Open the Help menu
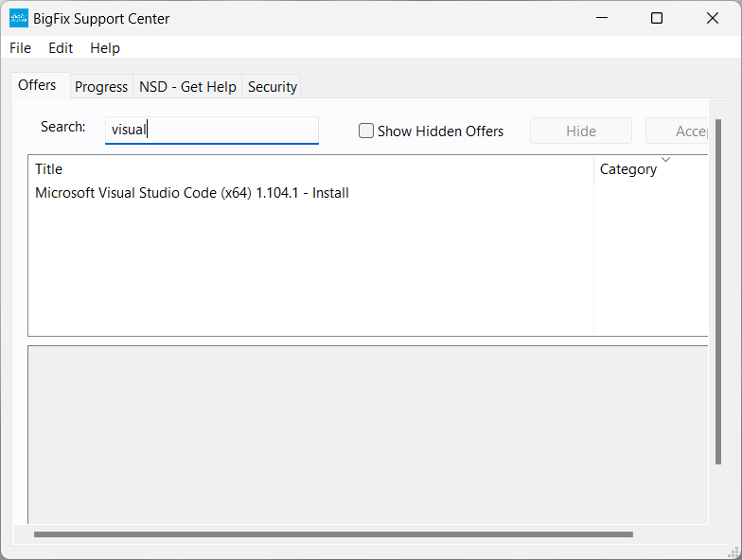 105,48
